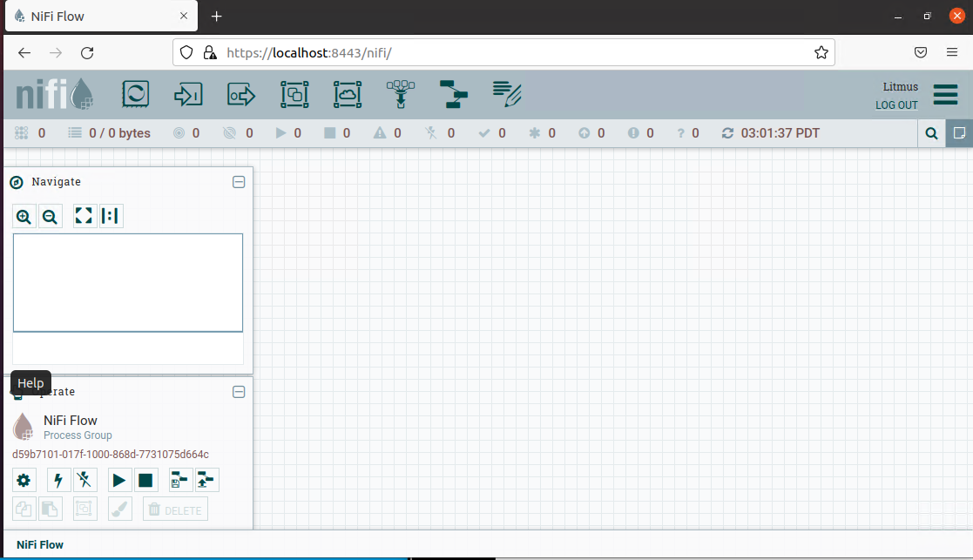Click the running components play status icon
Viewport: 973px width, 560px height.
[x=280, y=133]
